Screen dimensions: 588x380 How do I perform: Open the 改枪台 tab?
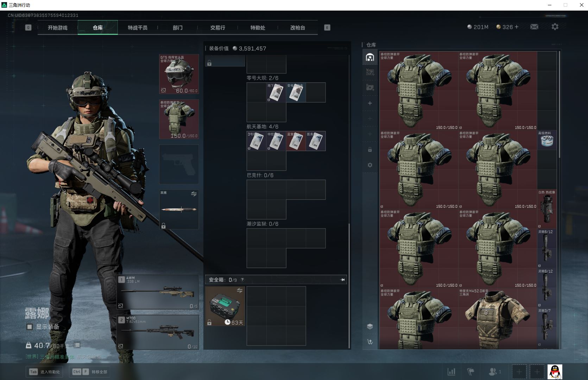(x=298, y=27)
